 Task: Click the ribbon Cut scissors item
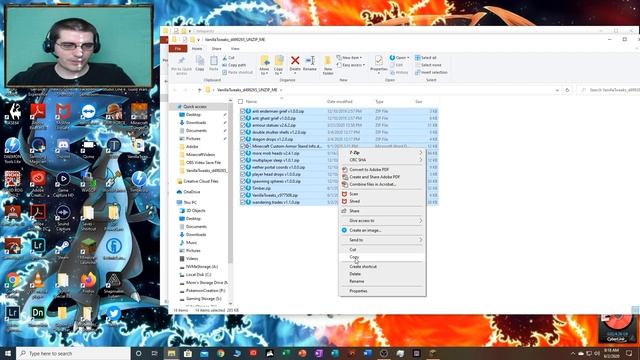point(229,58)
